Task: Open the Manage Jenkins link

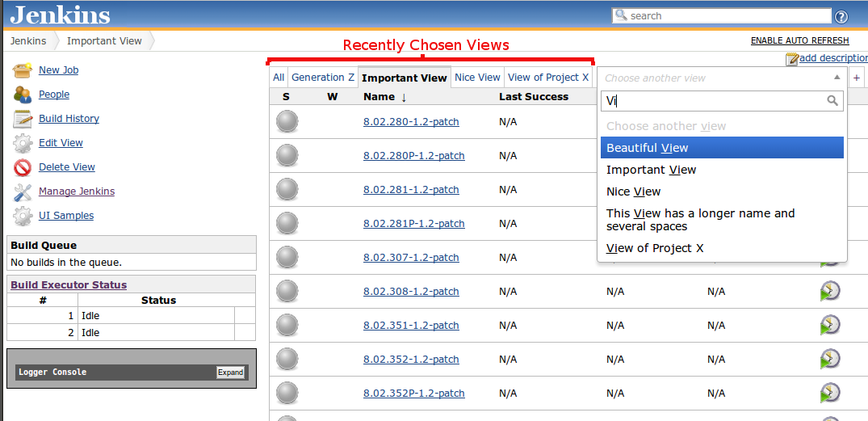Action: point(77,192)
